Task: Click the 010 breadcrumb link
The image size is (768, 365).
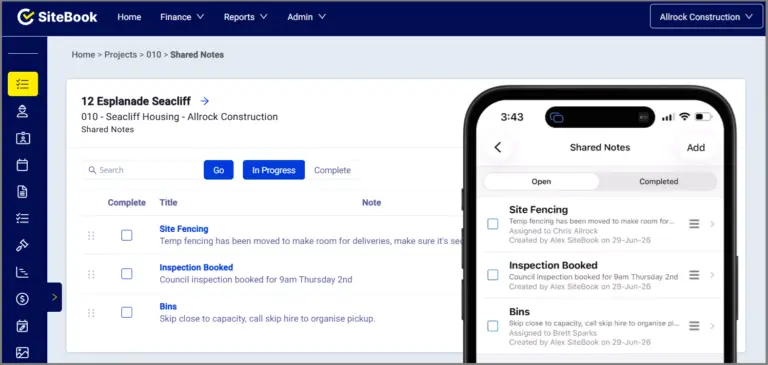Action: click(x=153, y=55)
